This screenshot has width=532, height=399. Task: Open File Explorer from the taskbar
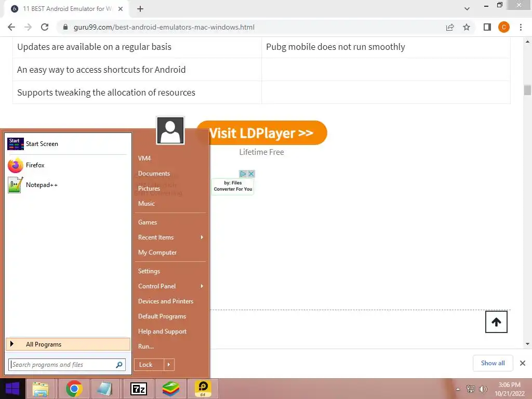[41, 389]
